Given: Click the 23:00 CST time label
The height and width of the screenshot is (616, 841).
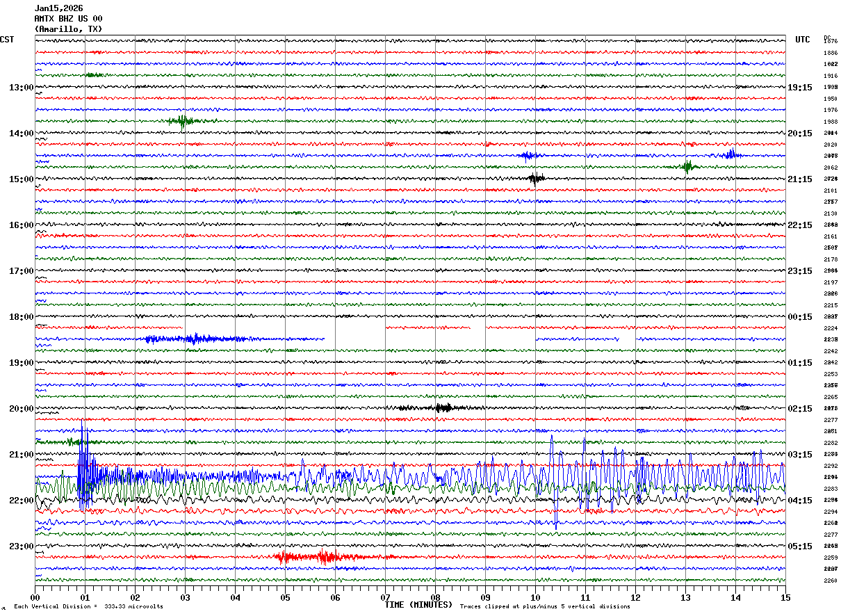Looking at the screenshot, I should tap(21, 546).
